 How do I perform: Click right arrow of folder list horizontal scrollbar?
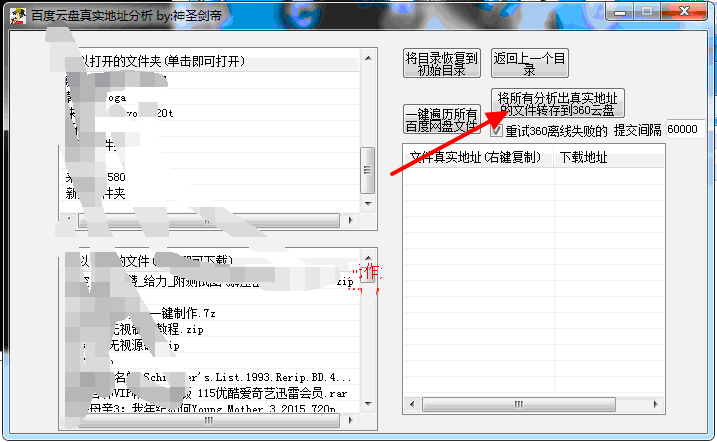coord(351,220)
